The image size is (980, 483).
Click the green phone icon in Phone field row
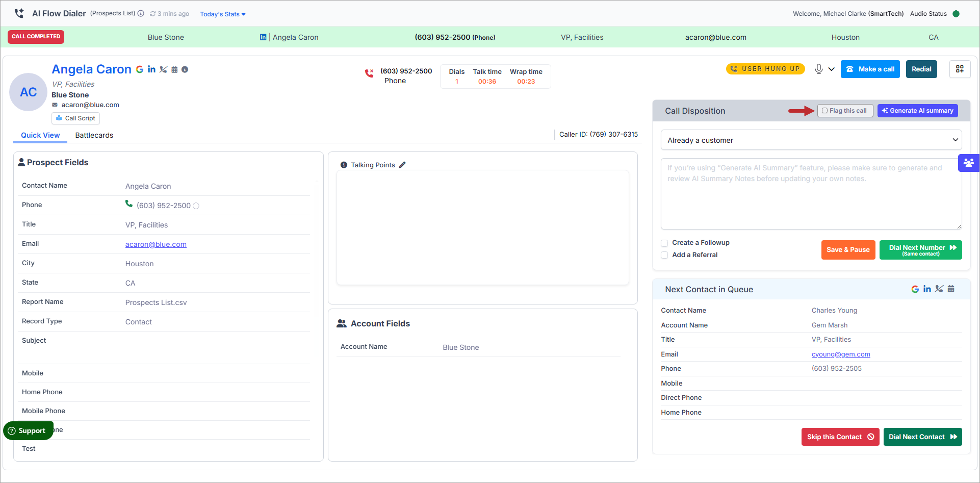129,204
